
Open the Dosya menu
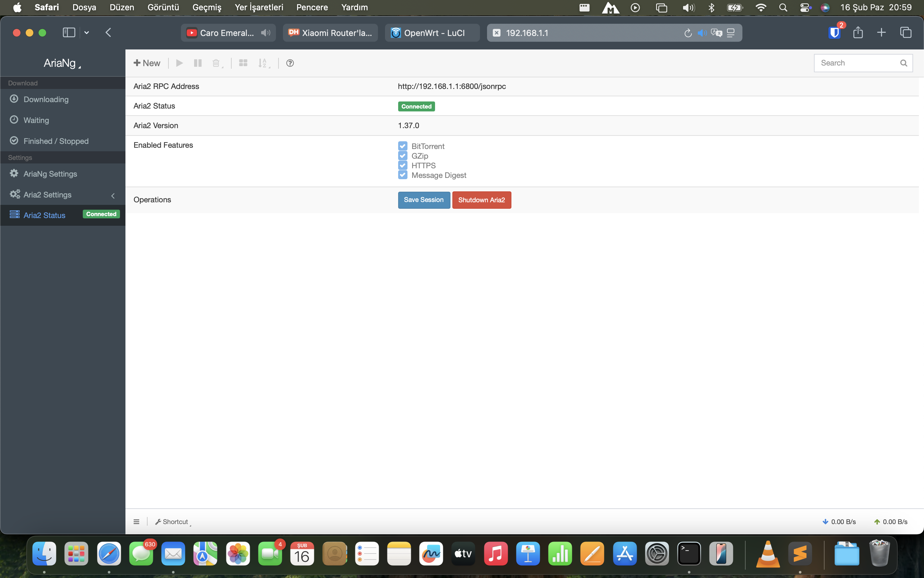coord(84,7)
